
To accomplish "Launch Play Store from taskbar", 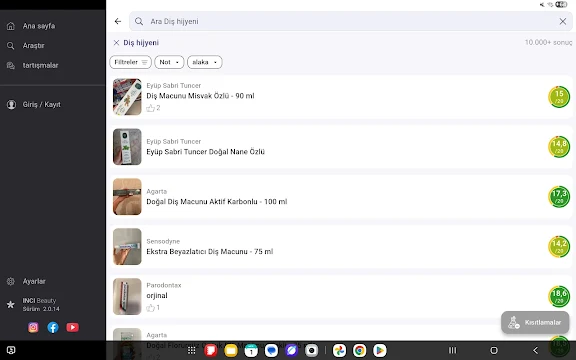I will (380, 350).
